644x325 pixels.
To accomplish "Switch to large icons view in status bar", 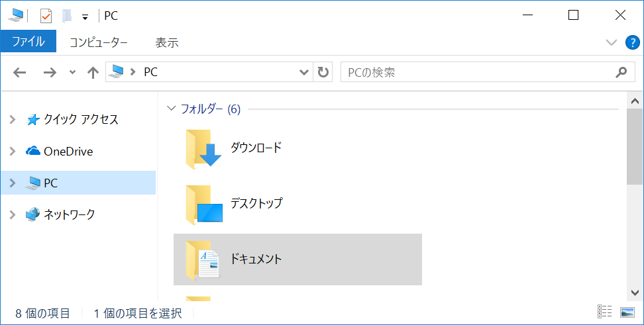I will [627, 312].
